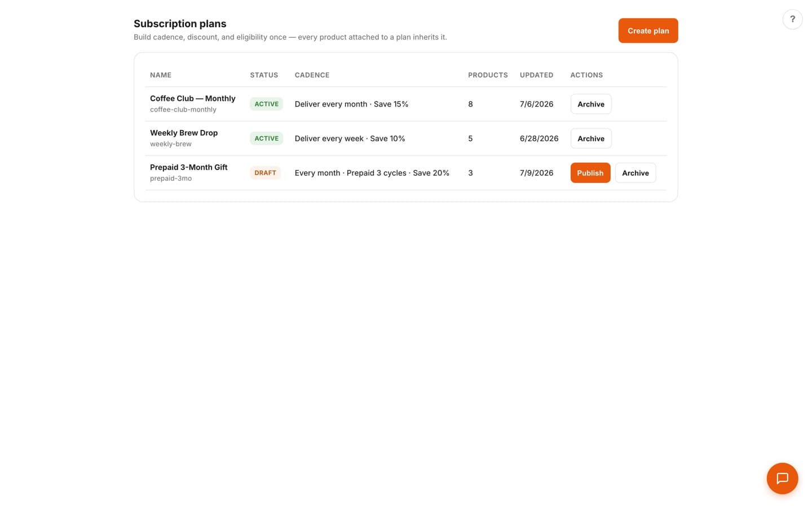Archive the Weekly Brew Drop plan

[590, 138]
